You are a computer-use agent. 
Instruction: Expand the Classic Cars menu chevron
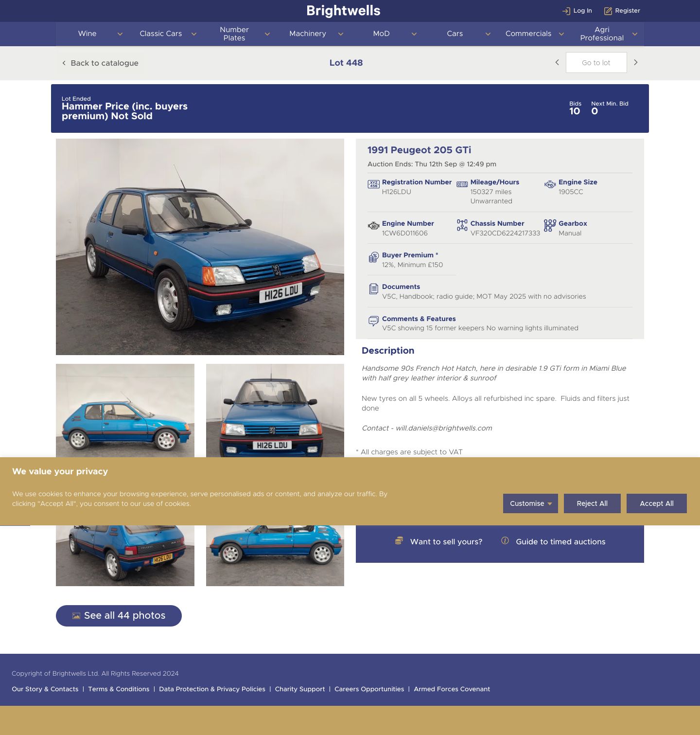(x=193, y=34)
